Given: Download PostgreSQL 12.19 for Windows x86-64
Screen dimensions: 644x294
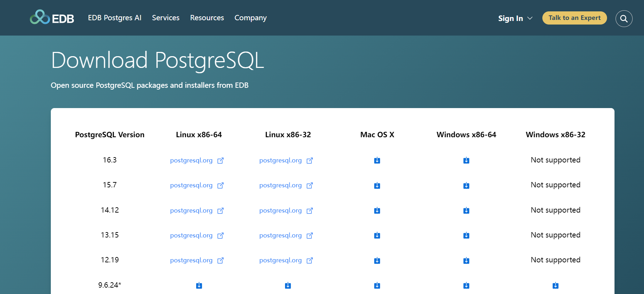Looking at the screenshot, I should (x=466, y=261).
